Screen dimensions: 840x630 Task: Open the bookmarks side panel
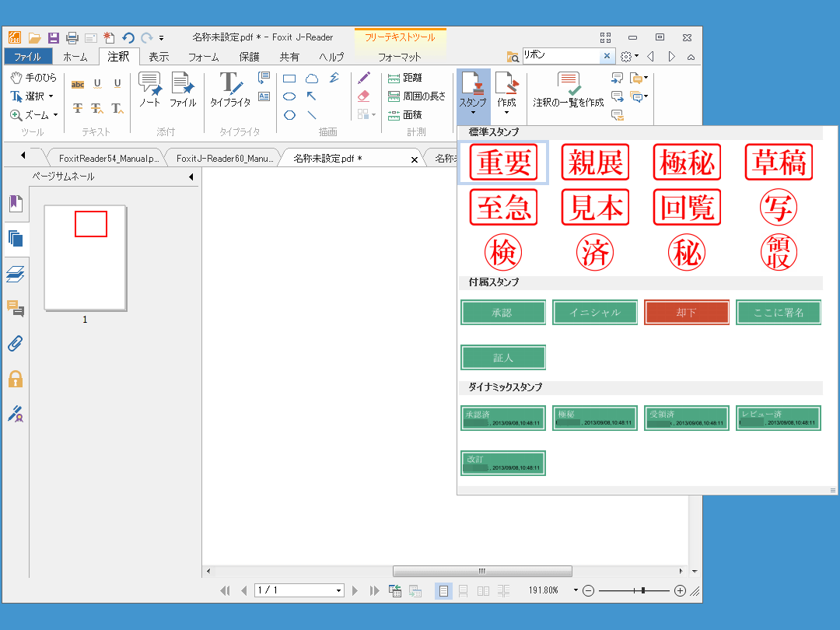(16, 203)
